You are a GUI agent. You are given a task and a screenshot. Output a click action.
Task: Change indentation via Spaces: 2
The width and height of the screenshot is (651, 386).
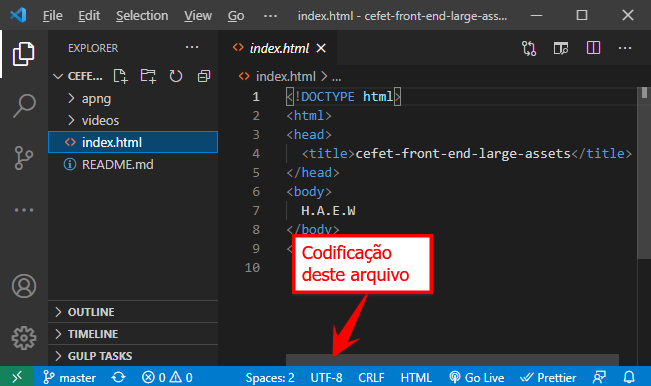click(x=270, y=377)
